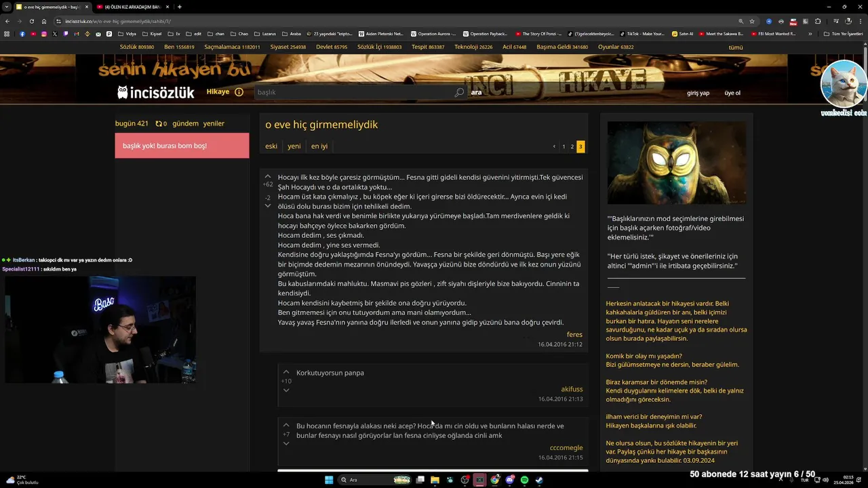Screen dimensions: 868x488
Task: Expand hidden bookmarks with the double chevron
Action: pyautogui.click(x=810, y=34)
